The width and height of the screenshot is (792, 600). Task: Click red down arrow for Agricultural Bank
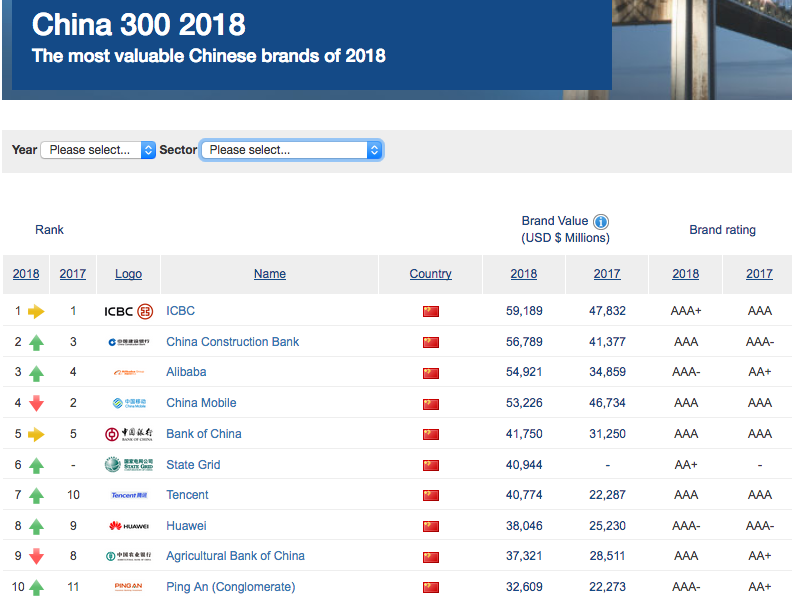[36, 556]
